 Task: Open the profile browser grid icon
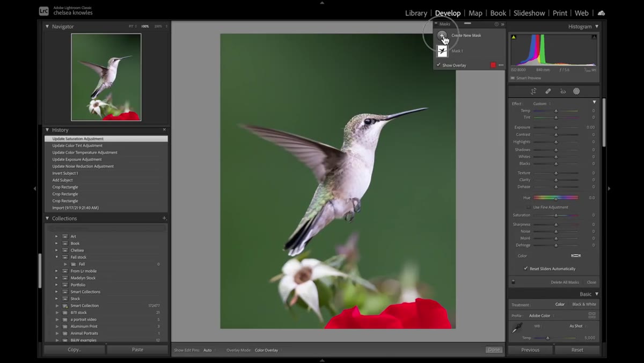[x=592, y=315]
